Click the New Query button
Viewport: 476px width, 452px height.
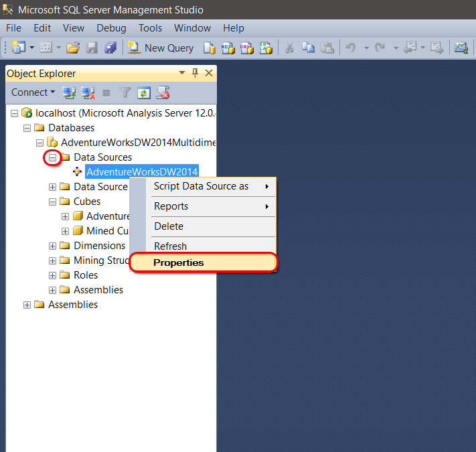point(160,48)
